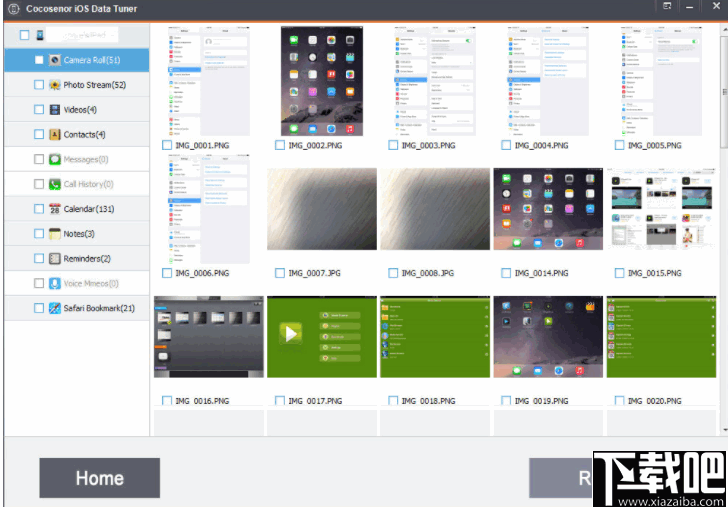The width and height of the screenshot is (728, 507).
Task: Select the Calendar category checkbox
Action: point(39,209)
